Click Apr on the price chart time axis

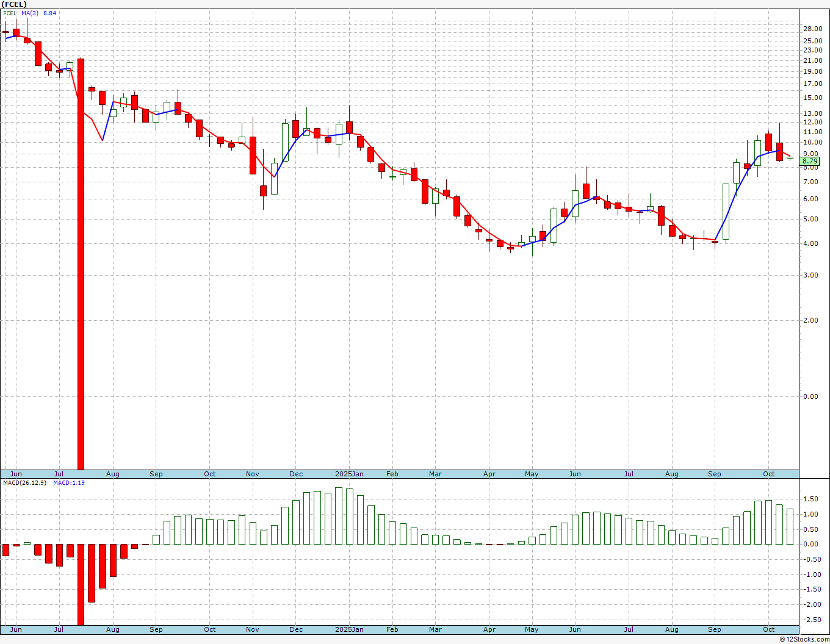pos(489,474)
